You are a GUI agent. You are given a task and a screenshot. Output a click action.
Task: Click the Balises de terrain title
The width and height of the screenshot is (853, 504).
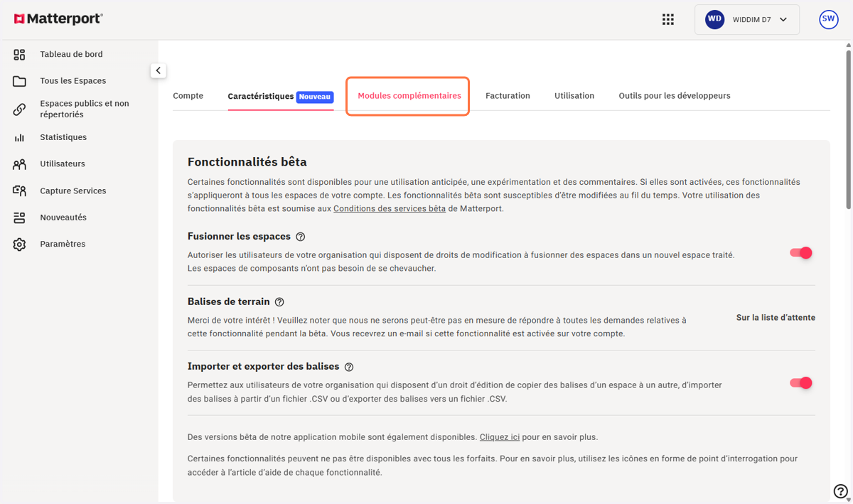(229, 302)
